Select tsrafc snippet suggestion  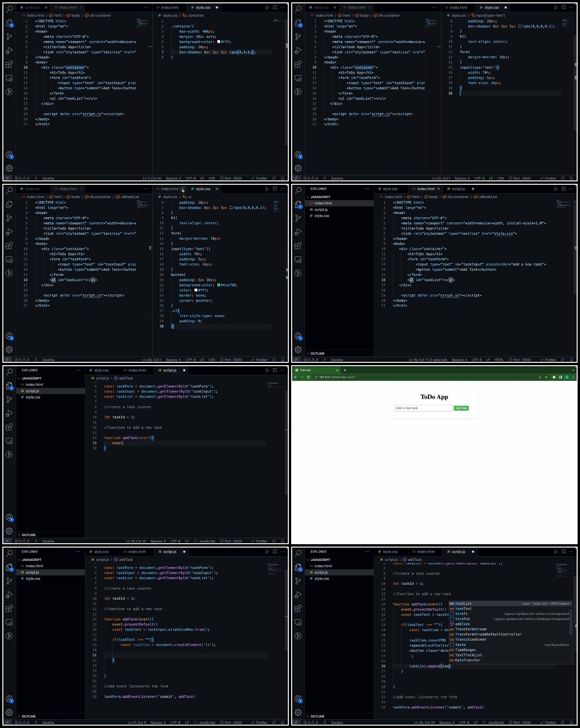(510, 614)
